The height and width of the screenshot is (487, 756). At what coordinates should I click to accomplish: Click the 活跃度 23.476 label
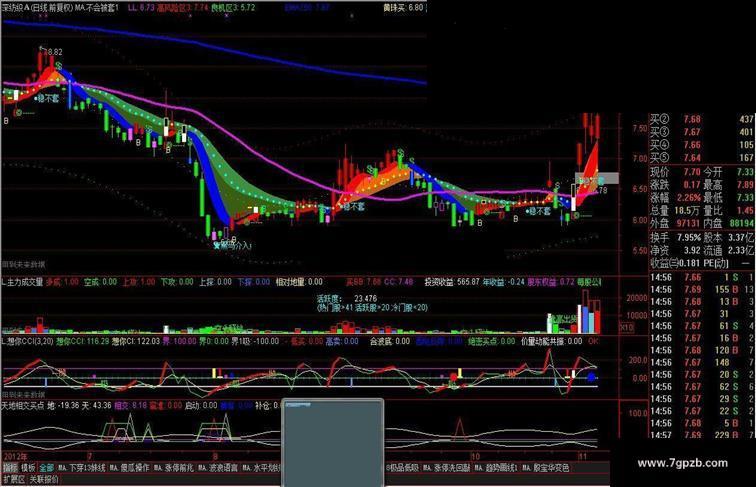click(346, 298)
